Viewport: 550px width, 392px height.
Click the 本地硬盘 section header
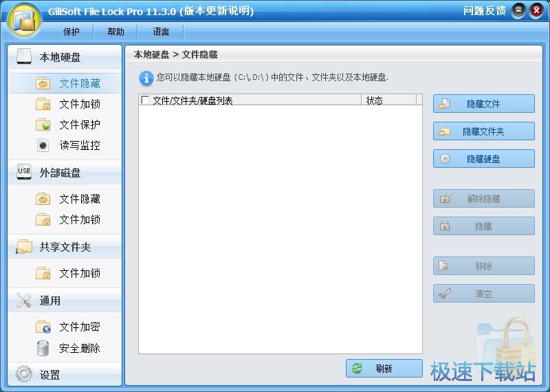point(65,57)
